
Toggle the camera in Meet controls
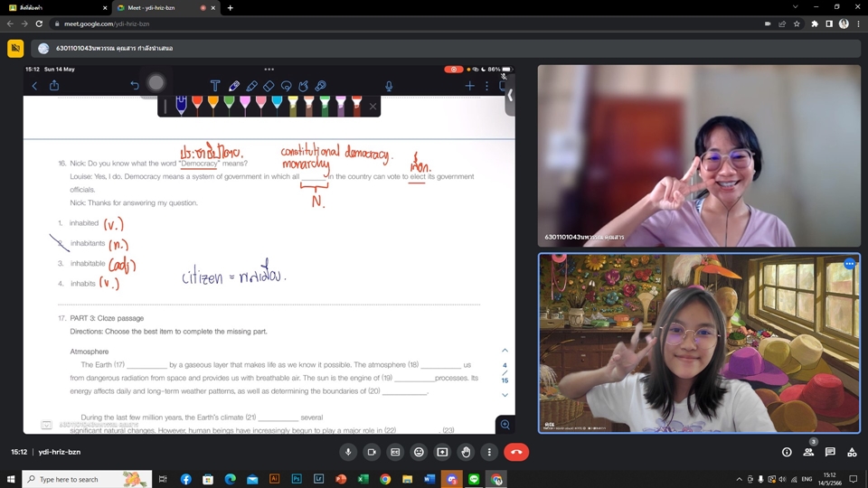[372, 452]
